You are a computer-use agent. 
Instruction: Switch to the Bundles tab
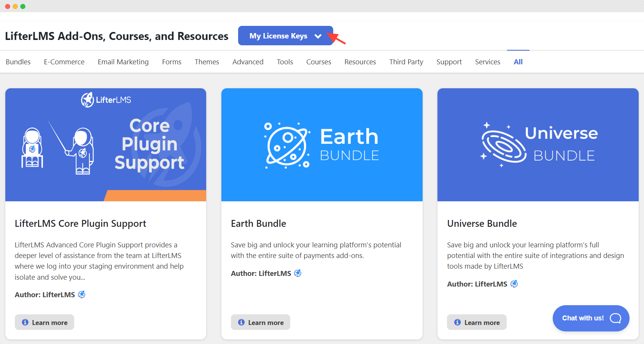coord(18,62)
